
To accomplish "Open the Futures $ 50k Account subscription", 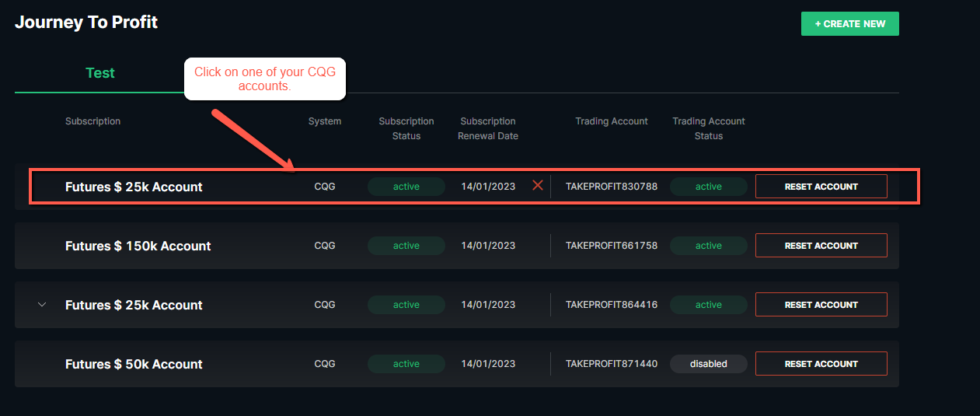I will point(134,364).
